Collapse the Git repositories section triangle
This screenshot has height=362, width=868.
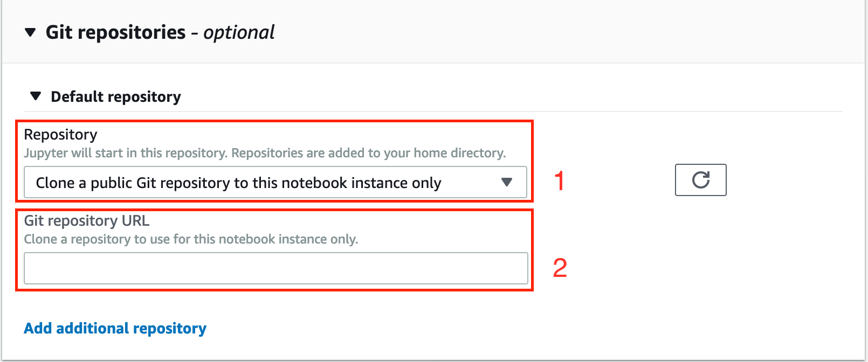31,33
